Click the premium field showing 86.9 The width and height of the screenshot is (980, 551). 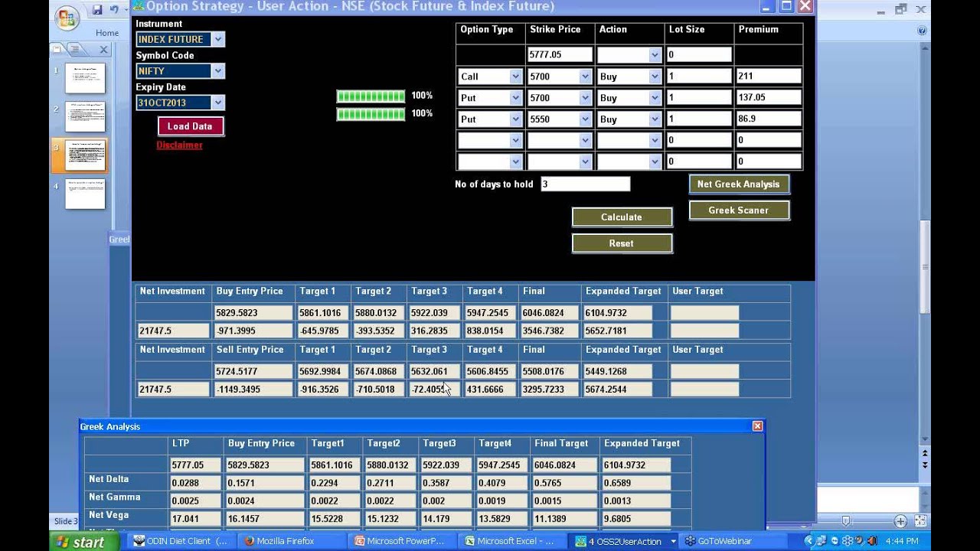769,119
